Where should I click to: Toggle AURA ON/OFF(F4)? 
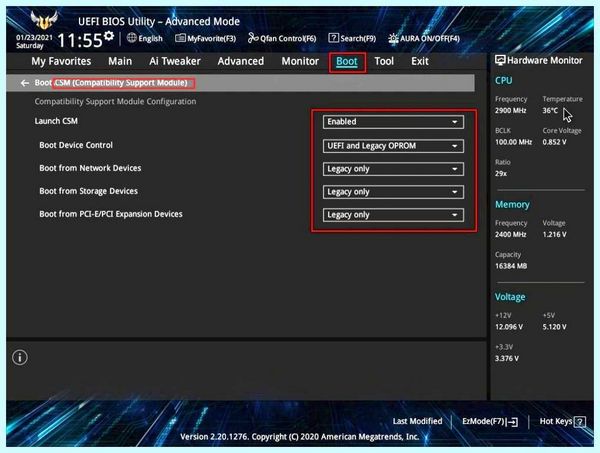[x=424, y=38]
